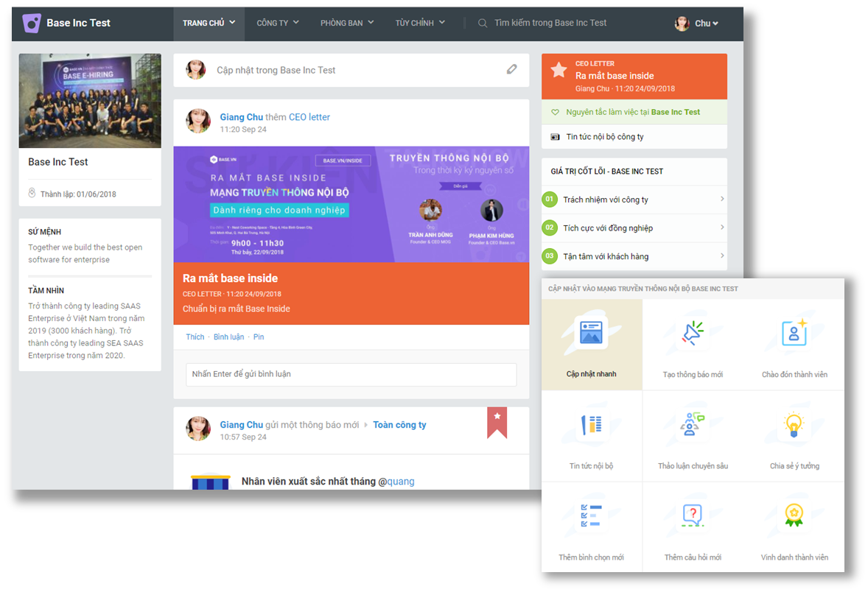Select the Tin tức nội bộ icon
The image size is (868, 592).
click(x=591, y=424)
